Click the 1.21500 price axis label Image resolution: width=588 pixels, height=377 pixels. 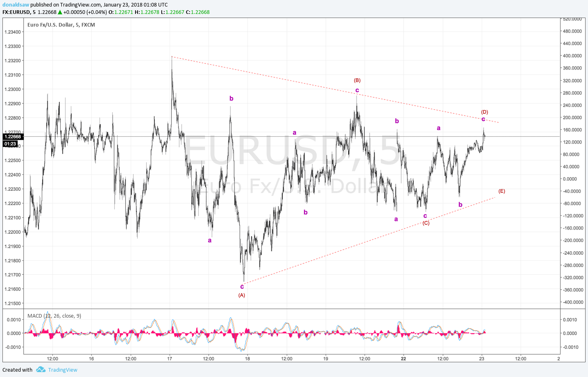(x=13, y=304)
